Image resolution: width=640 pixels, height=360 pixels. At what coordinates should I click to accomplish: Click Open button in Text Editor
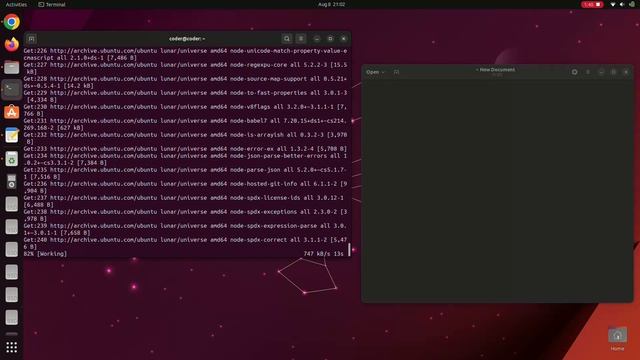tap(372, 72)
